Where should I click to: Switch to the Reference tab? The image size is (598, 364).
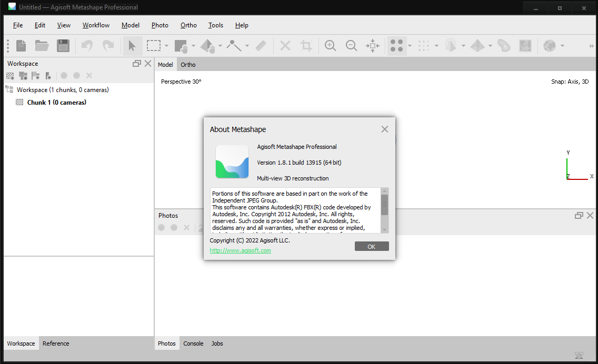(x=56, y=343)
